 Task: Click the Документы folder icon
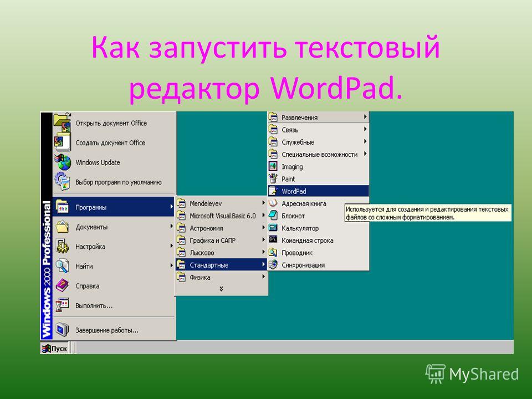[x=63, y=227]
